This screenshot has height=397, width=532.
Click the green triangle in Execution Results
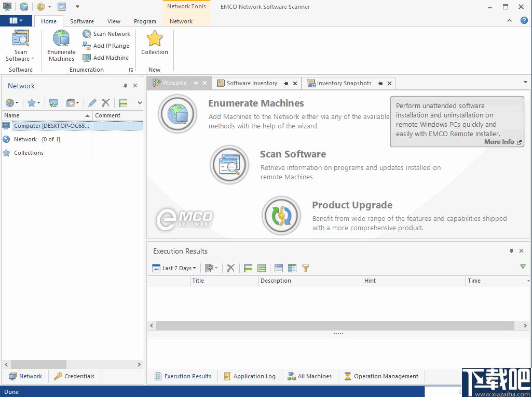[x=523, y=267]
